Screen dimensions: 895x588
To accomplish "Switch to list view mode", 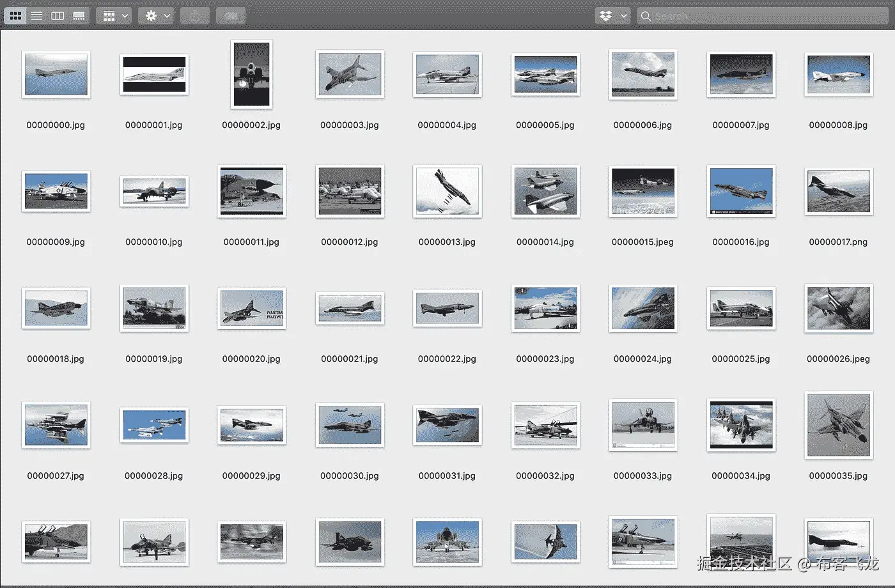I will click(x=37, y=16).
